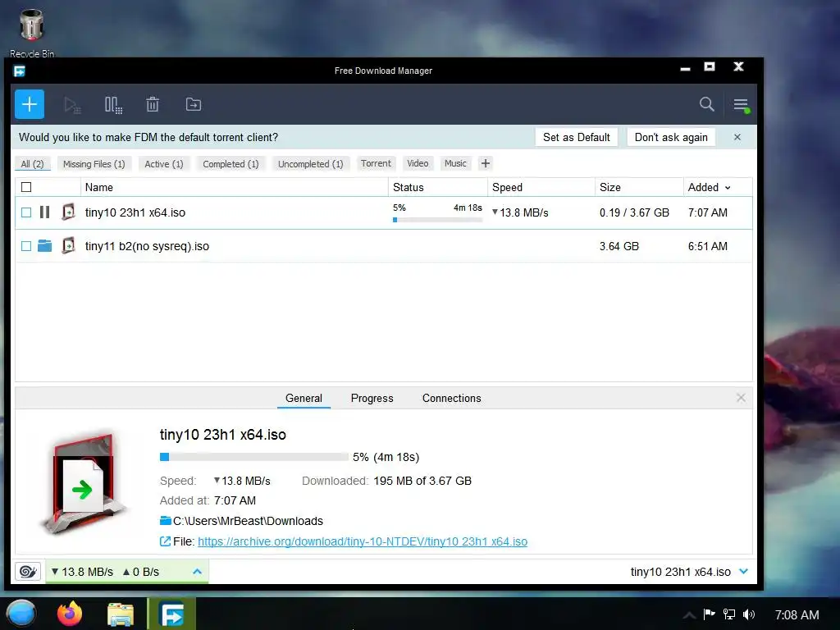Click the FDM logo icon in title bar
840x630 pixels.
click(x=20, y=71)
